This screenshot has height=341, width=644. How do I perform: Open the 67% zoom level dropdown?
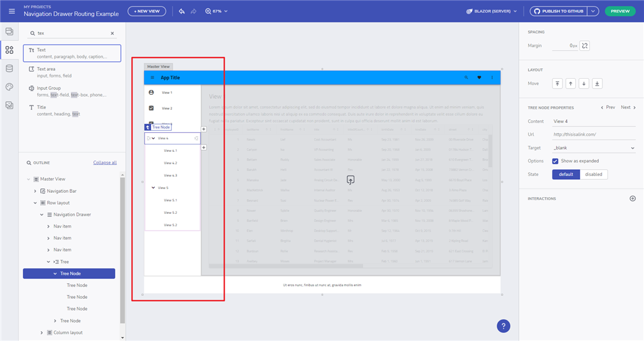click(217, 11)
